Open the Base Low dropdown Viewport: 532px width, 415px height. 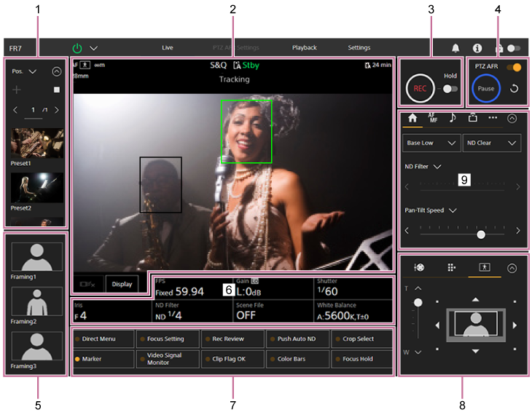[x=431, y=143]
